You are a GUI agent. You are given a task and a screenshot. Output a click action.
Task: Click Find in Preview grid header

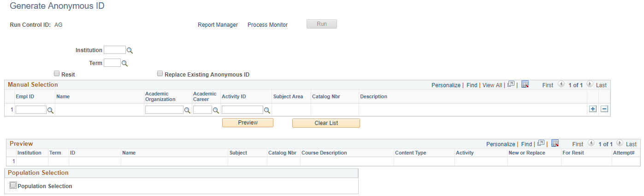[x=526, y=144]
